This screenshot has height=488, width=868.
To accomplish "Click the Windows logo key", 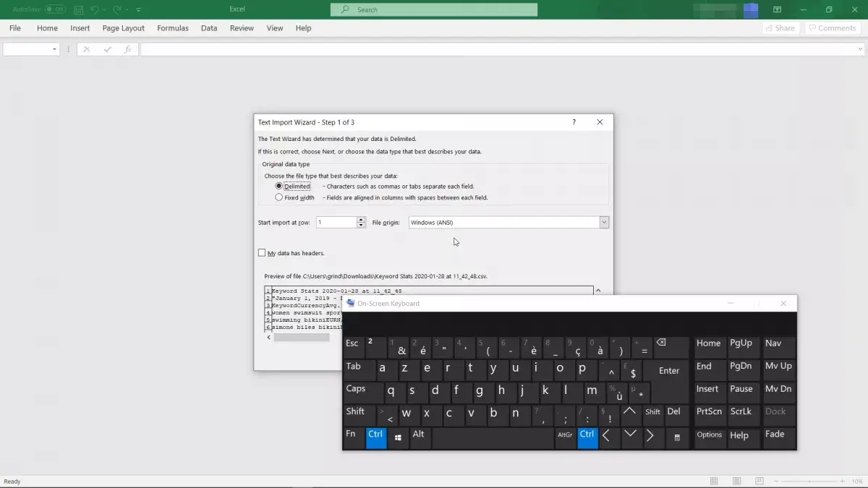I will point(399,438).
